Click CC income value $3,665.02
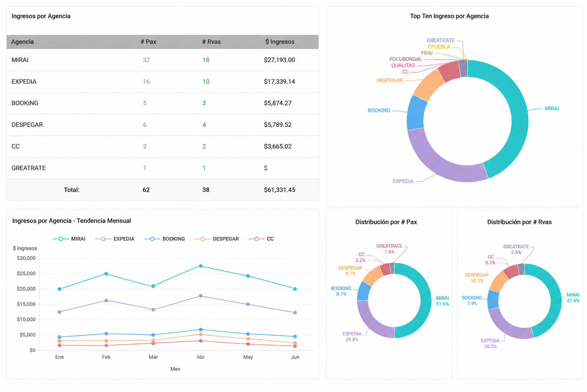 pyautogui.click(x=278, y=146)
